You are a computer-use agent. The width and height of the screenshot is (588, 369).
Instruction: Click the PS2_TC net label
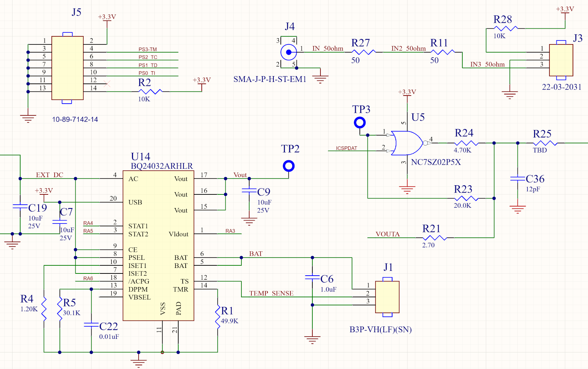coord(148,57)
